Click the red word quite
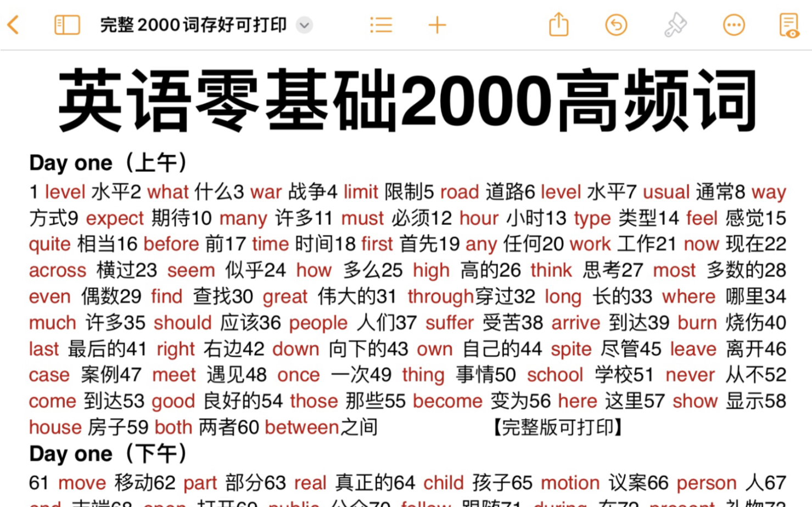Screen dimensions: 812x507 tap(49, 244)
